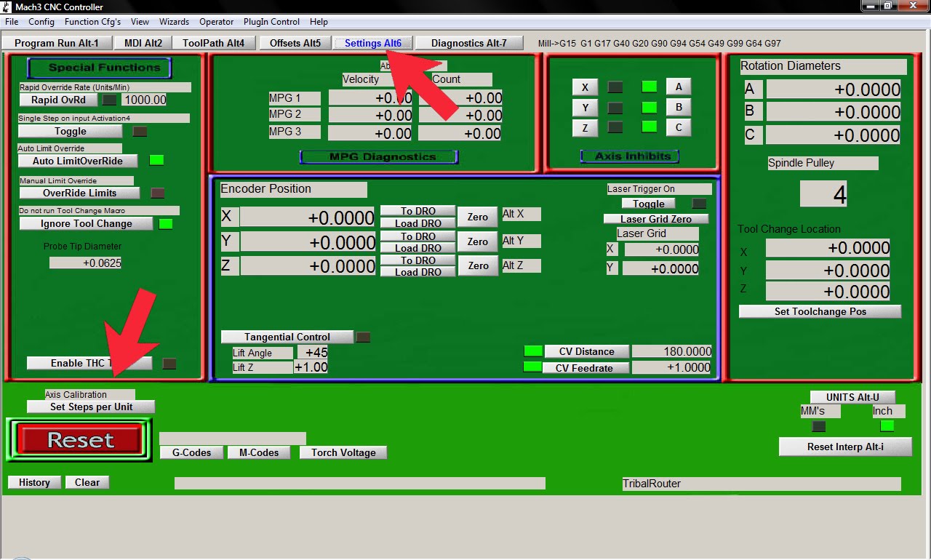This screenshot has height=560, width=931.
Task: Enable Auto LimitOverRide
Action: 77,161
